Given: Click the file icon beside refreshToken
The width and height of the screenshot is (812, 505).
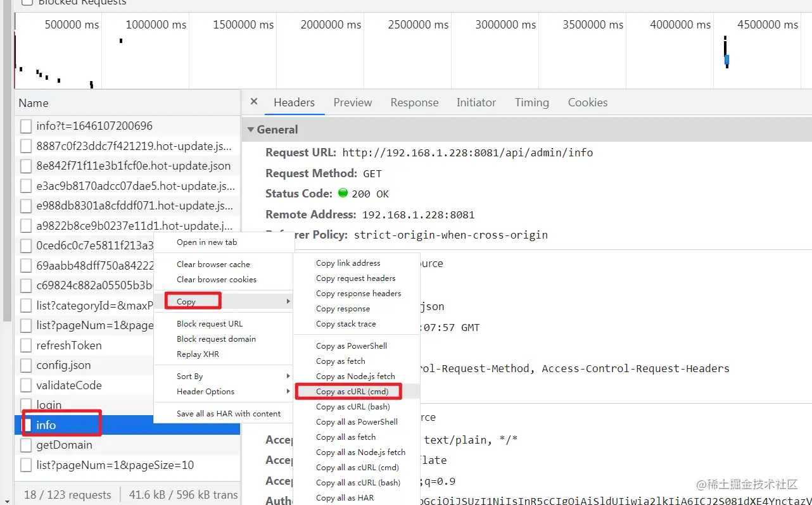Looking at the screenshot, I should [25, 346].
